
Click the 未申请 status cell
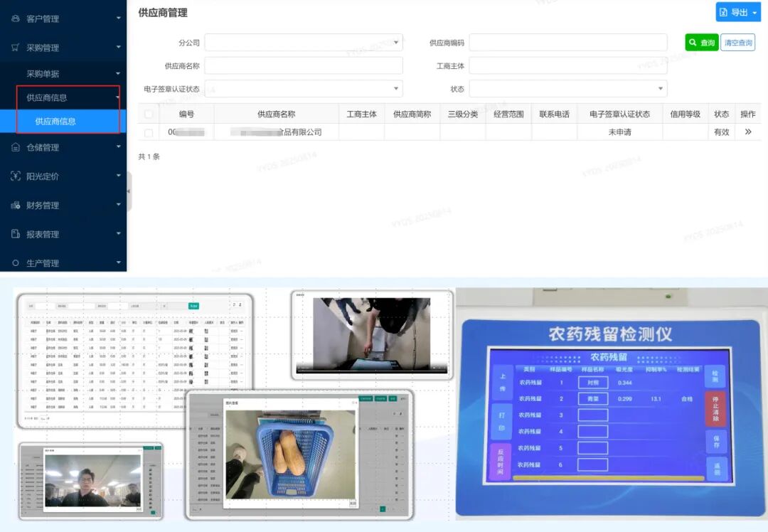619,132
